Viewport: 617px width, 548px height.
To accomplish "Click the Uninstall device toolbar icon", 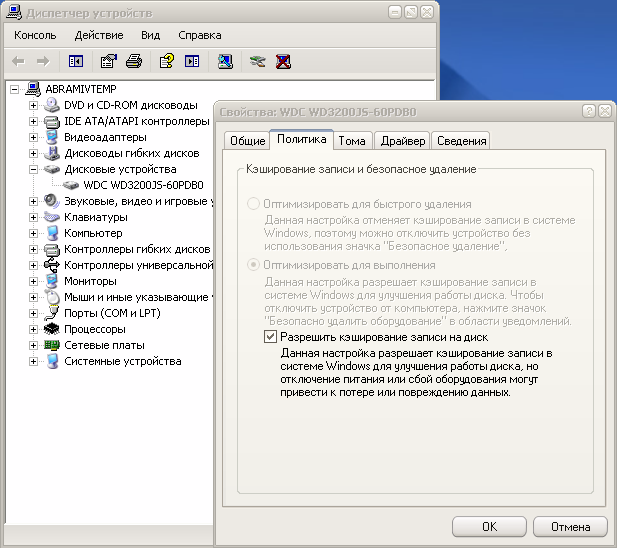I will [283, 61].
